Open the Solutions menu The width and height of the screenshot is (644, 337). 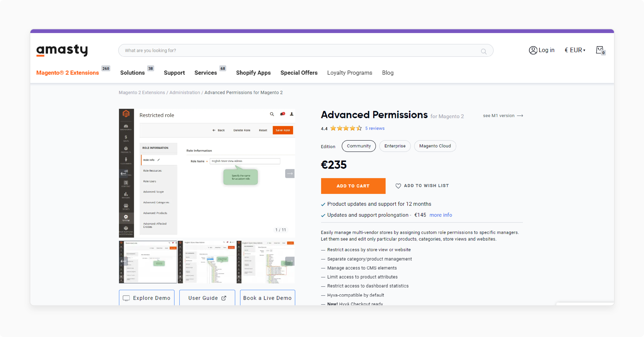(132, 73)
